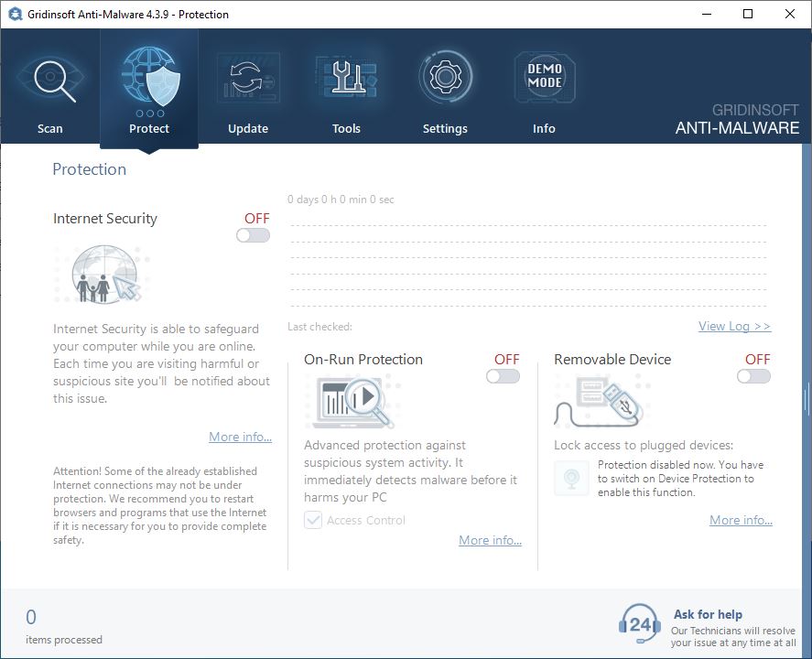Click the On-Run Protection OFF status text
Screen dimensions: 812x659
click(507, 360)
